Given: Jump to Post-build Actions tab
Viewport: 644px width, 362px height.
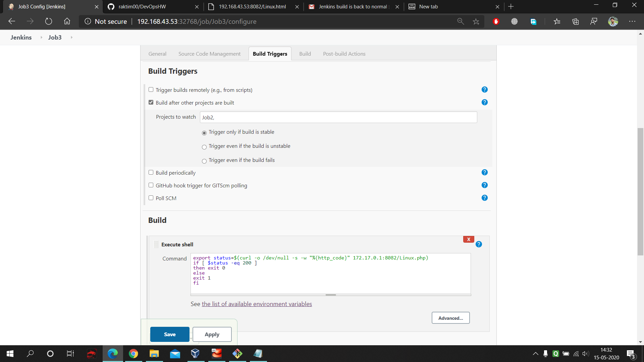Looking at the screenshot, I should pyautogui.click(x=344, y=54).
